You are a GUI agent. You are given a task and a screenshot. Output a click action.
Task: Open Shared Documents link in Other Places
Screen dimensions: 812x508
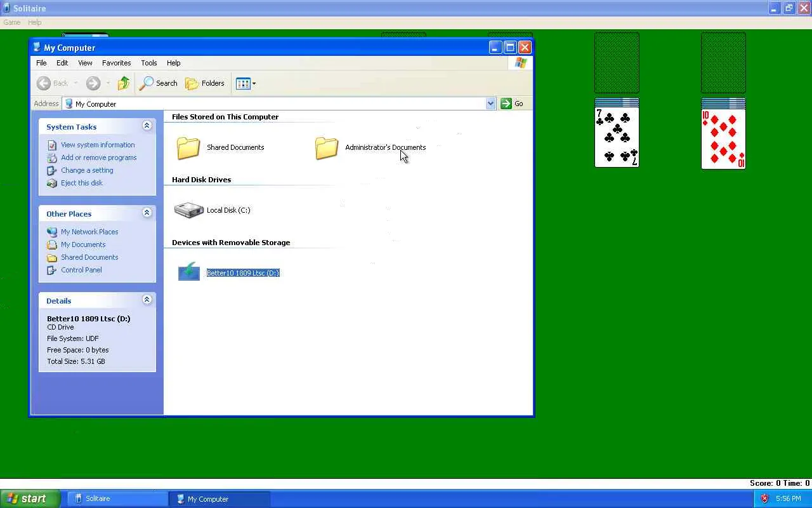pyautogui.click(x=89, y=257)
